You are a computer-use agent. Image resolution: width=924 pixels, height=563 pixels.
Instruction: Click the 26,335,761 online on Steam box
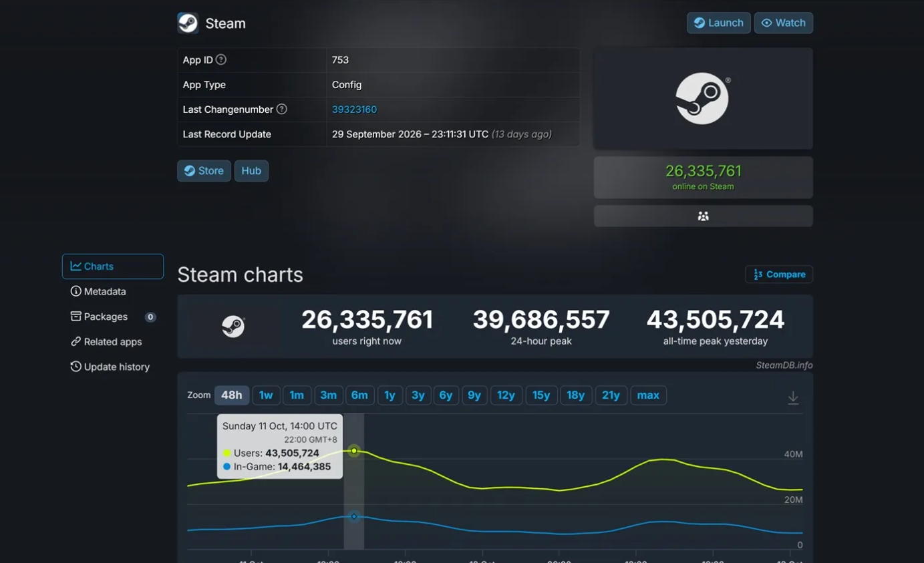pyautogui.click(x=703, y=178)
